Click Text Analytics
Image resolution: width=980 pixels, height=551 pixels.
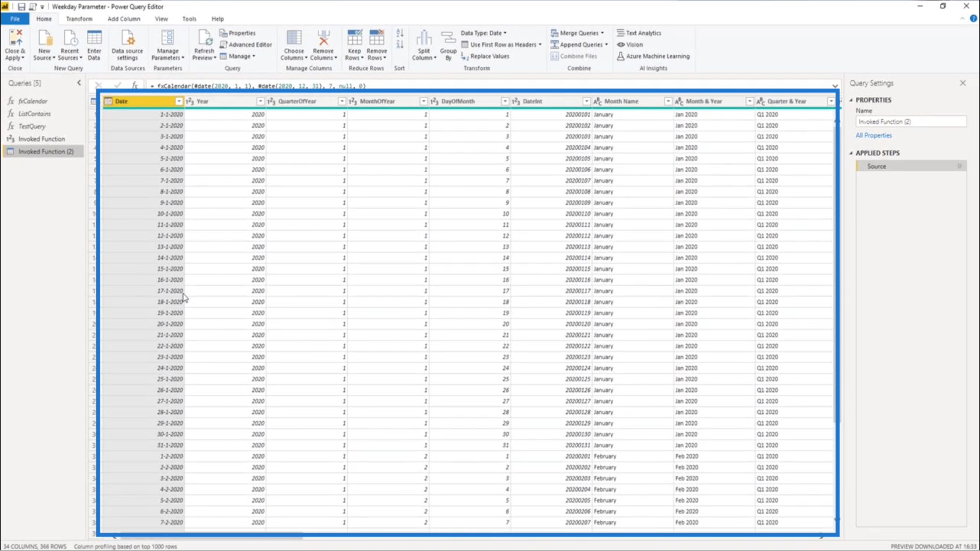pyautogui.click(x=639, y=33)
